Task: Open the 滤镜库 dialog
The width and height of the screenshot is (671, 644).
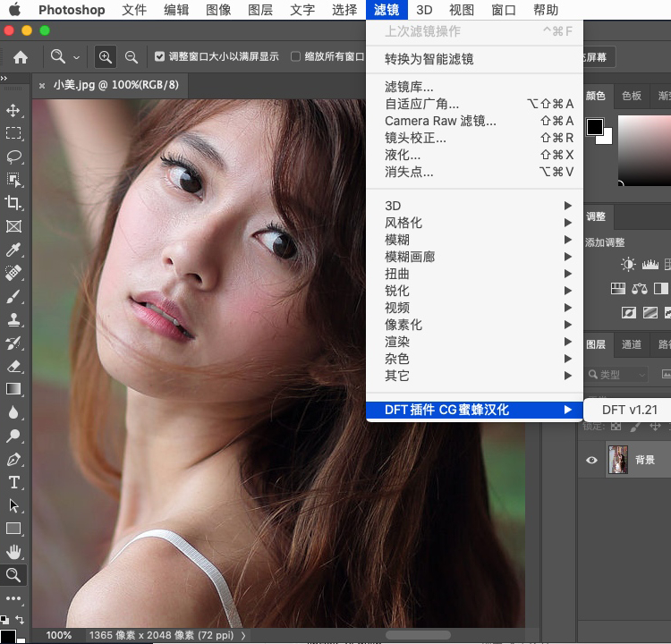Action: click(x=474, y=87)
